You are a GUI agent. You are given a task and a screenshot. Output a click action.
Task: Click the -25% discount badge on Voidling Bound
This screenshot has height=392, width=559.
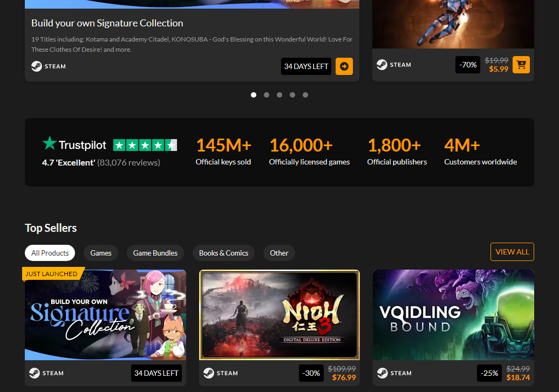pos(489,373)
